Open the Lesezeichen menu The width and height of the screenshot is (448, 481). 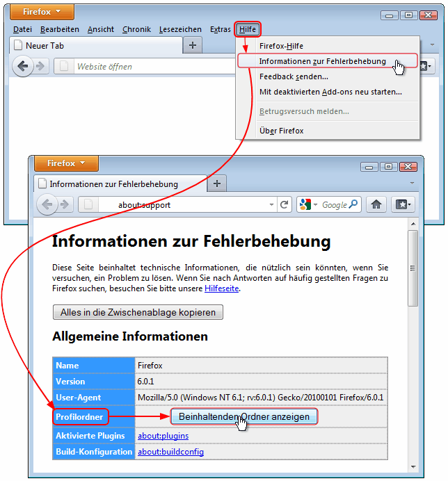[180, 29]
